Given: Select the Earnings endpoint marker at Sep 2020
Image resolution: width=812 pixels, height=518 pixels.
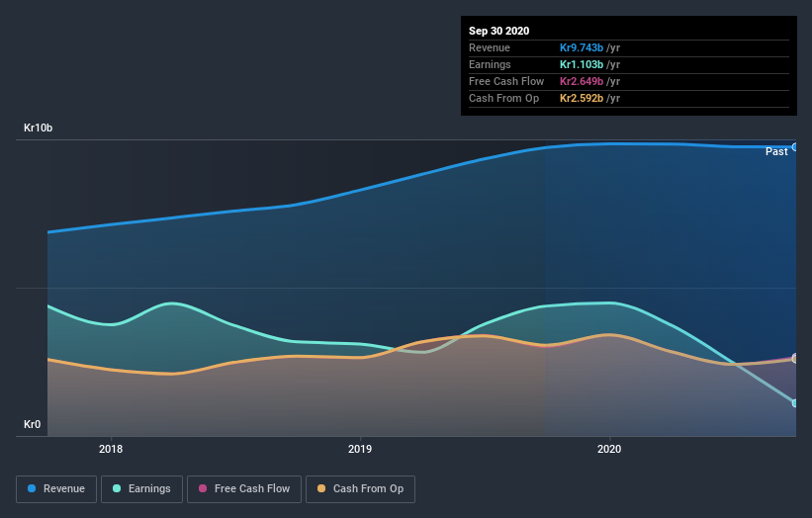Looking at the screenshot, I should (x=794, y=403).
